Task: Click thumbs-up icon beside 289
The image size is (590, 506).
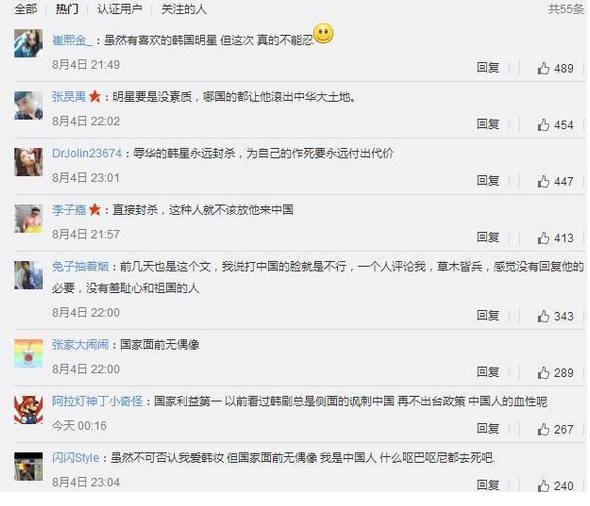Action: (x=543, y=373)
